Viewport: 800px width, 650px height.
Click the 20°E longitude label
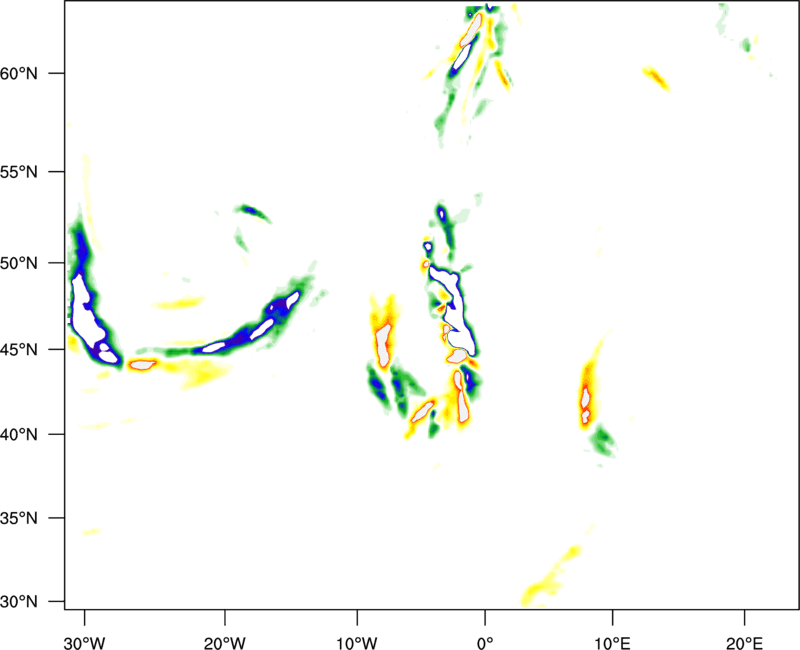744,643
